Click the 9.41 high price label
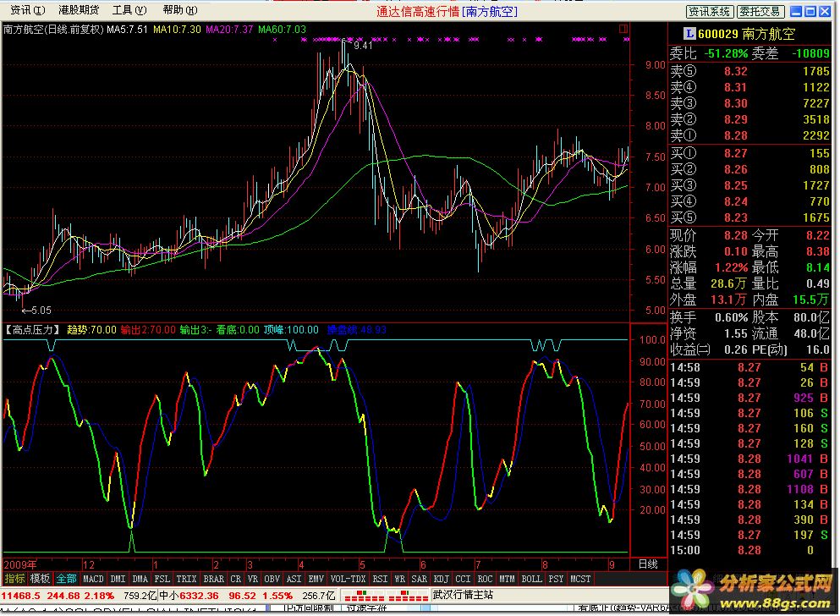Screen dimensions: 840x616 pyautogui.click(x=363, y=46)
